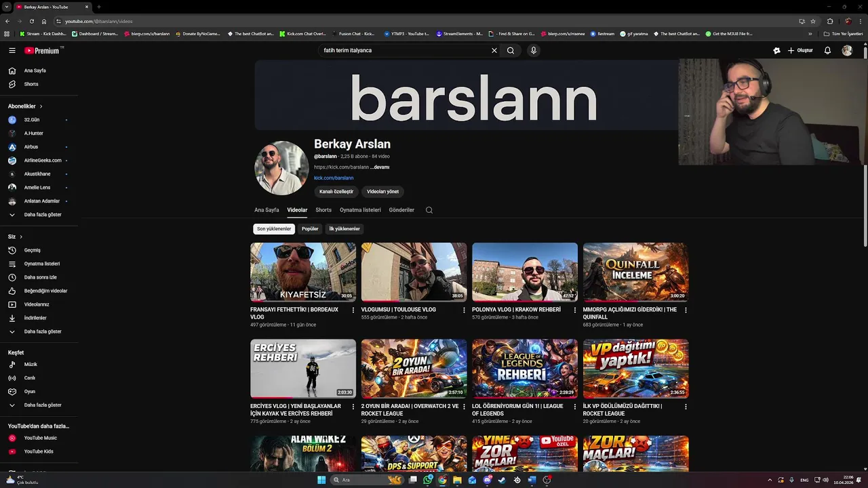Open options for ERCİYES VLOG video

[353, 407]
